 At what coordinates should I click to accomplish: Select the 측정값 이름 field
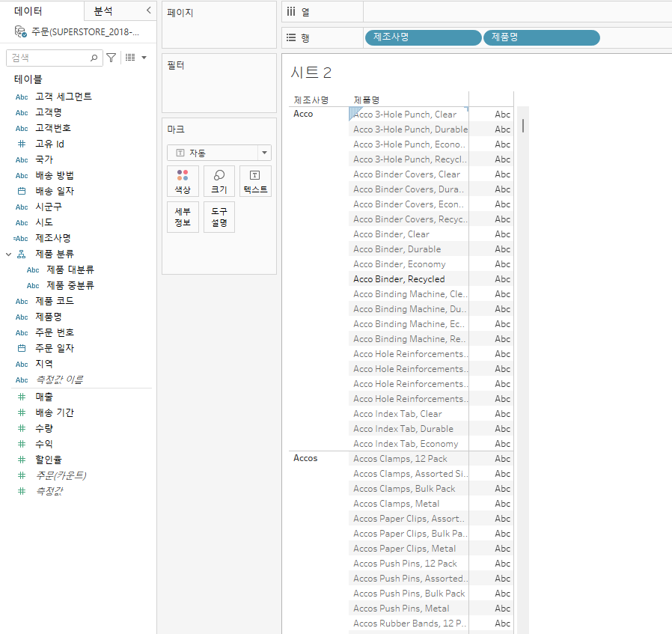(59, 380)
